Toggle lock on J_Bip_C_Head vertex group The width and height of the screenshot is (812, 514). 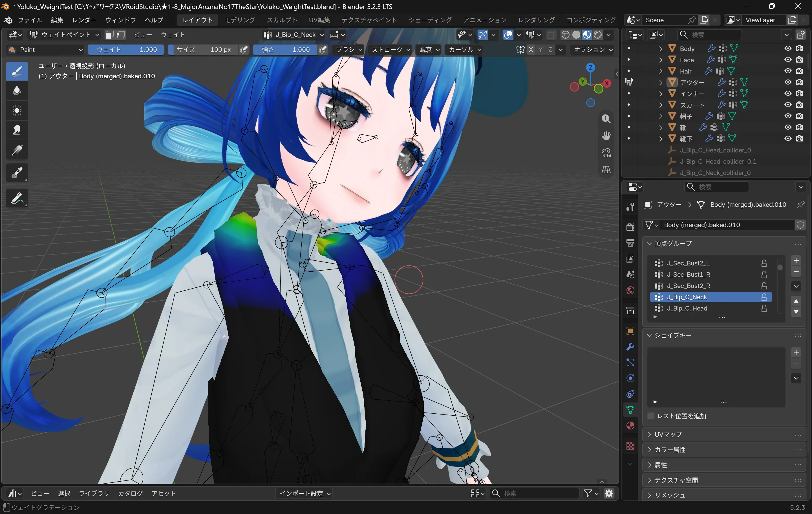pyautogui.click(x=764, y=308)
